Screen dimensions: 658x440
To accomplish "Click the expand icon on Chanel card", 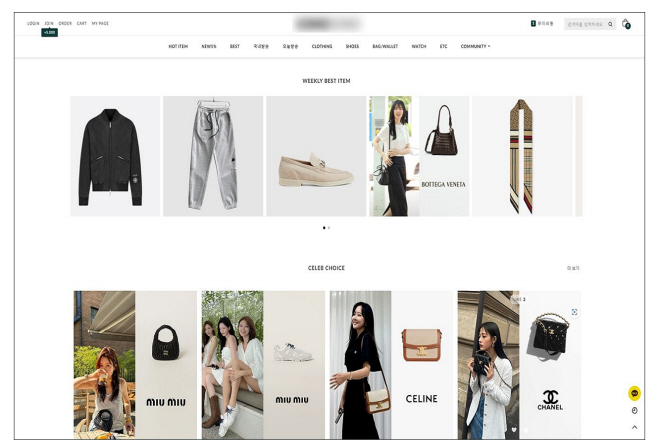I will [x=574, y=312].
